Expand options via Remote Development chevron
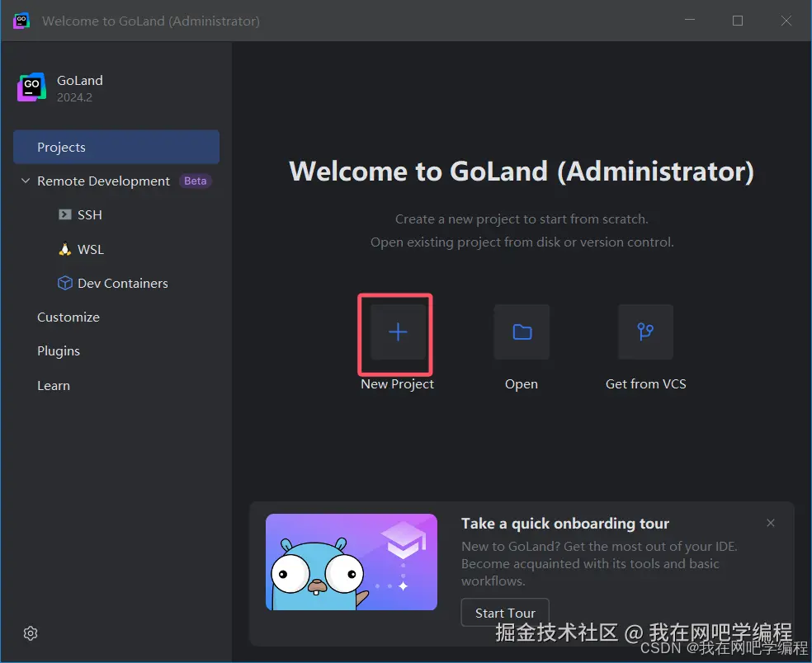Viewport: 812px width, 663px height. [x=24, y=181]
